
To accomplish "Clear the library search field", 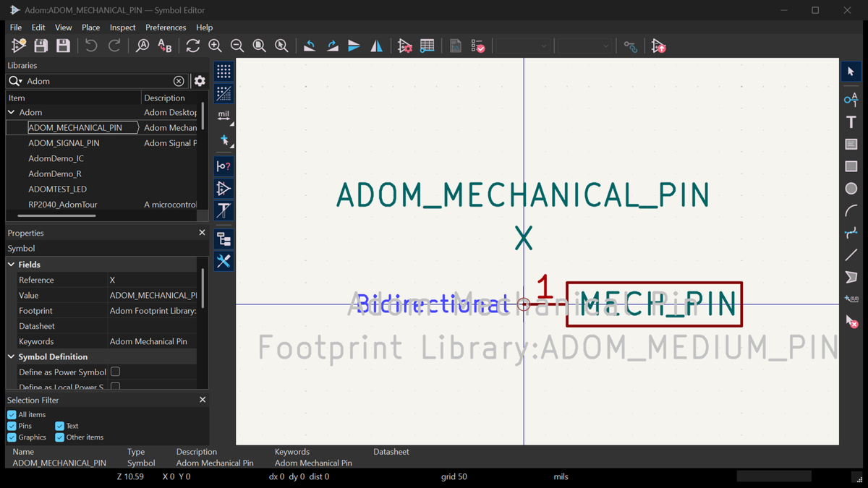I will pyautogui.click(x=179, y=81).
